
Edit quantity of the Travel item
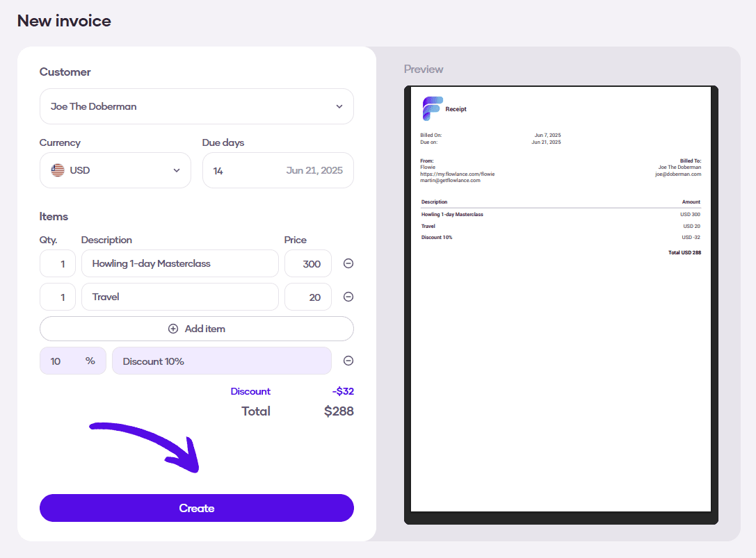click(58, 297)
